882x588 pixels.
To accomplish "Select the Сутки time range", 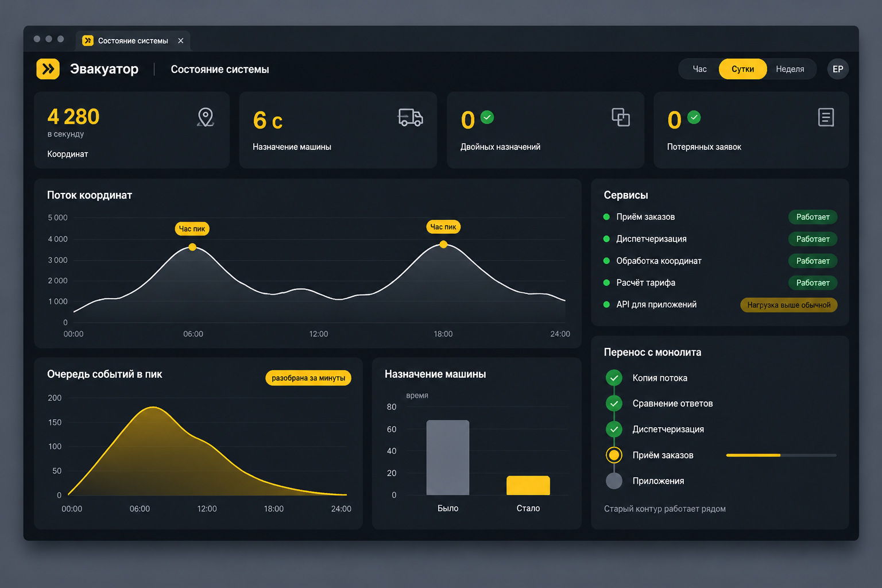I will click(x=742, y=69).
